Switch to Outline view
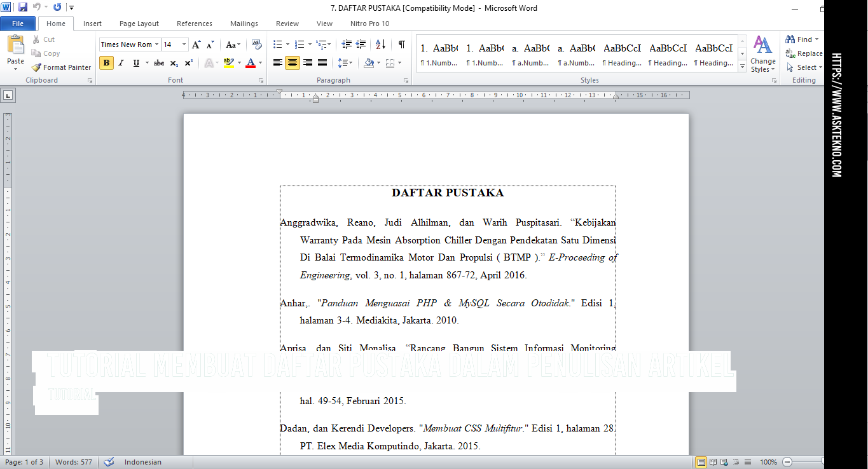 (x=736, y=462)
